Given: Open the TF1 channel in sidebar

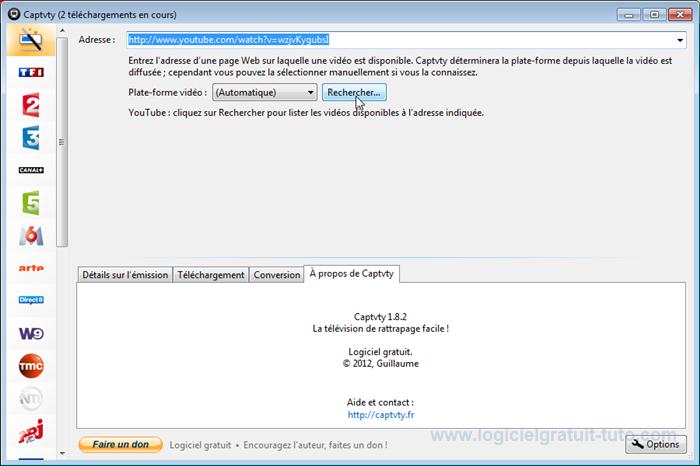Looking at the screenshot, I should click(31, 72).
